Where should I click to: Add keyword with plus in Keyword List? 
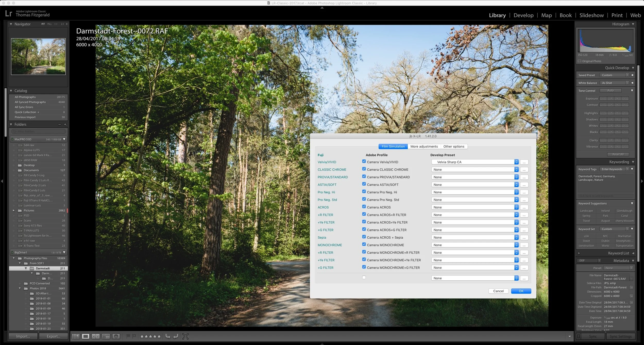click(579, 253)
